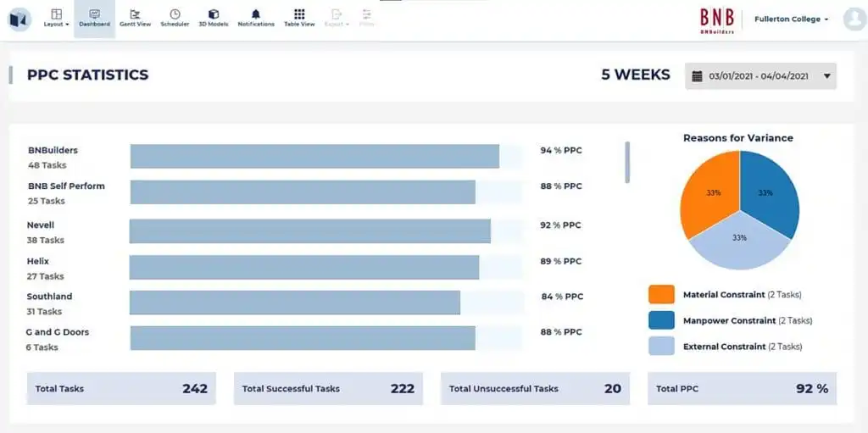Screen dimensions: 868x433
Task: Click the dark blue Manpower Constraint swatch
Action: [661, 320]
